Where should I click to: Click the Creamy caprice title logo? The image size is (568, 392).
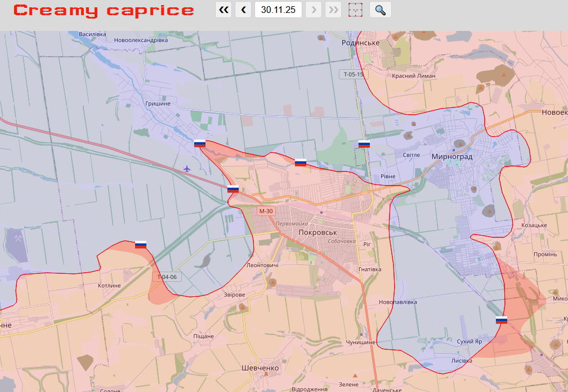point(104,11)
